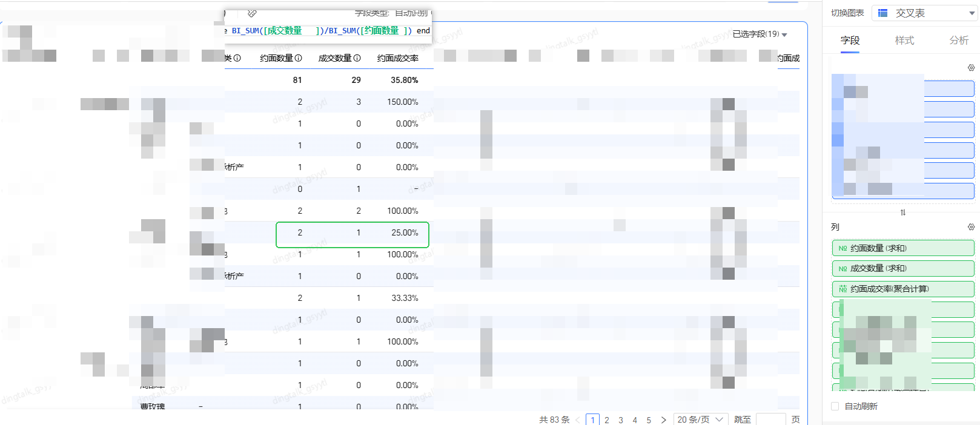The height and width of the screenshot is (425, 980).
Task: Go to page 3 of results
Action: [x=621, y=420]
